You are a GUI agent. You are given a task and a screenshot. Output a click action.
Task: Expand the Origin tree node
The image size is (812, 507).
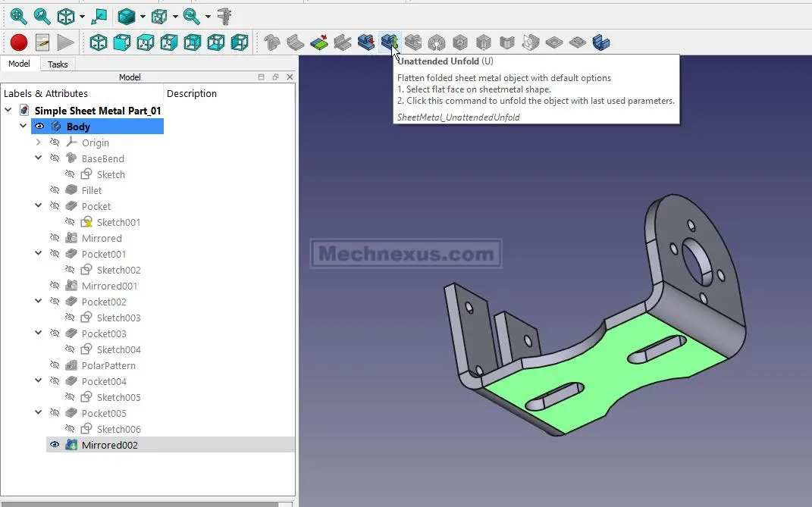click(x=39, y=142)
